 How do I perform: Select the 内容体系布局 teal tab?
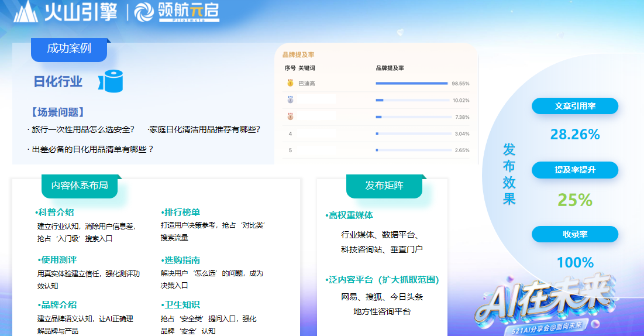(80, 186)
